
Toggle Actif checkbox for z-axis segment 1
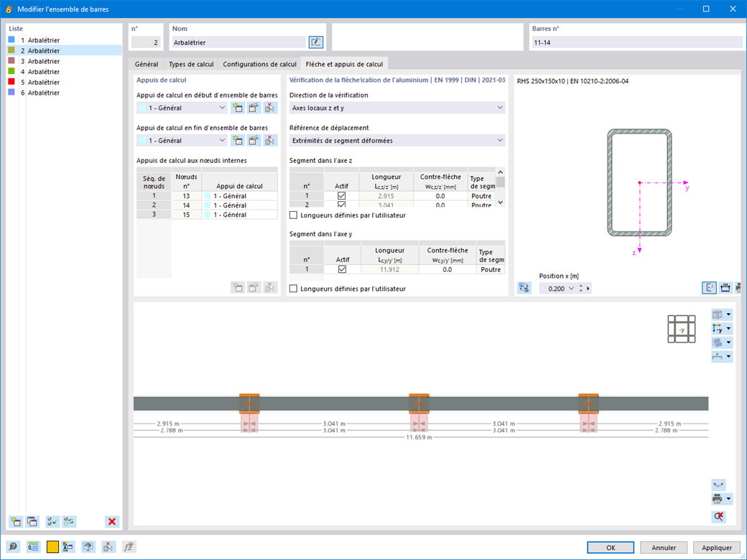tap(342, 196)
